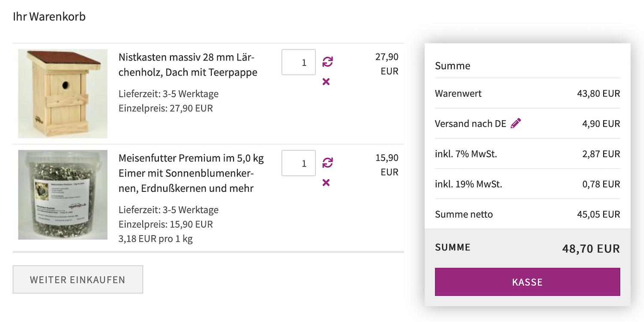Screen dimensions: 644x322
Task: Edit shipping country with the pencil icon
Action: pyautogui.click(x=516, y=124)
